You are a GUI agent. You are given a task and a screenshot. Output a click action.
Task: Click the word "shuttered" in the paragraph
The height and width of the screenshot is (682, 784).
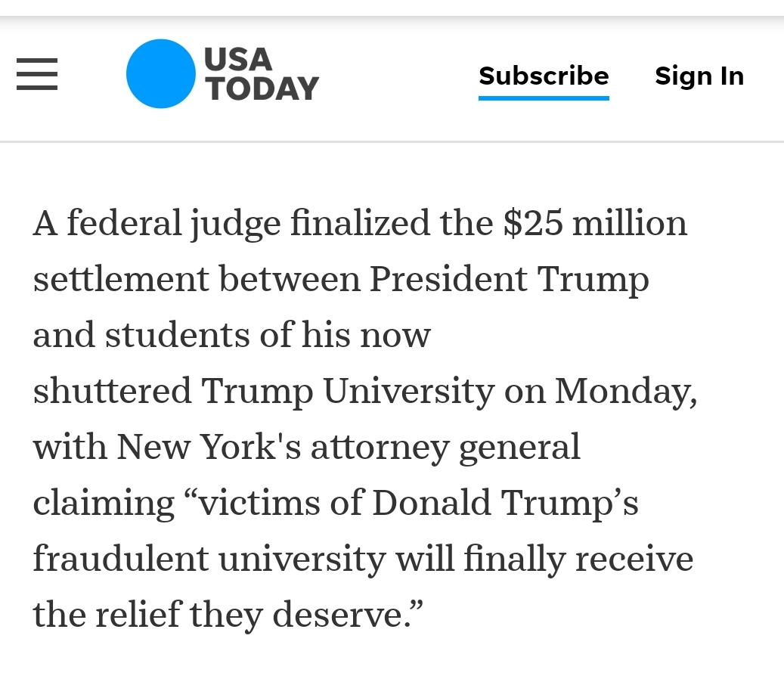pyautogui.click(x=112, y=391)
